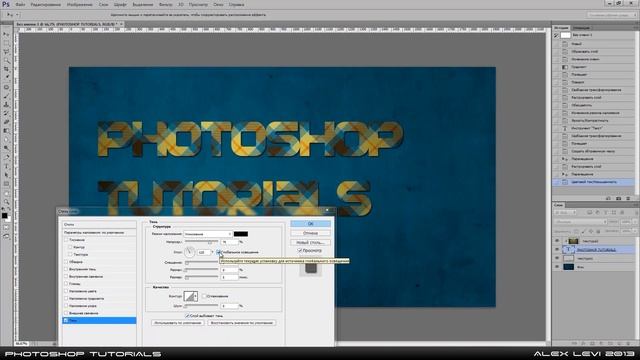The width and height of the screenshot is (640, 360).
Task: Open the Справка menu
Action: click(x=236, y=4)
